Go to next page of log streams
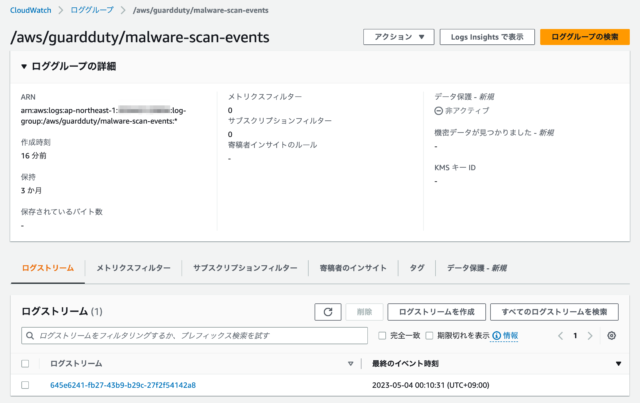640x403 pixels. [590, 336]
